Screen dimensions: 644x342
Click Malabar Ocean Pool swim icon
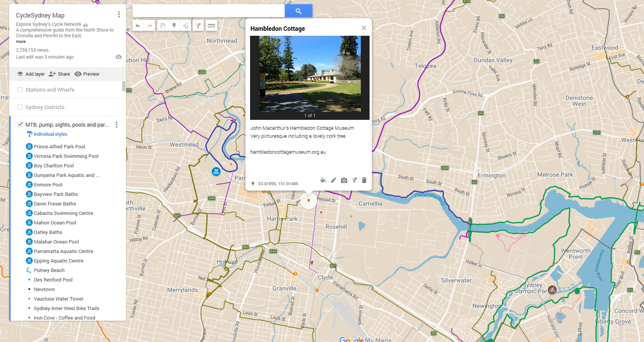coord(29,242)
